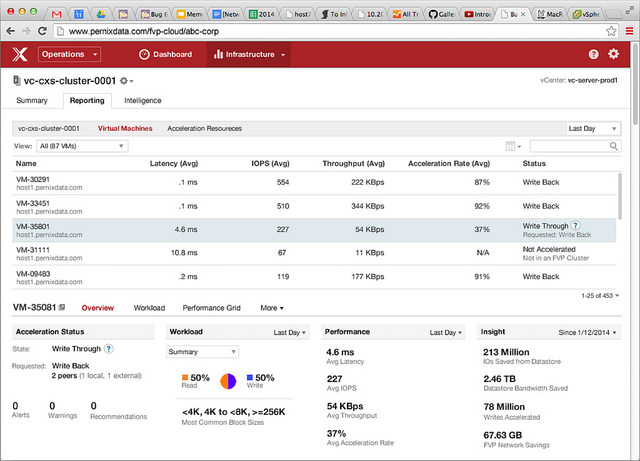Open Workload Last Day dropdown
The width and height of the screenshot is (640, 461).
pyautogui.click(x=289, y=332)
